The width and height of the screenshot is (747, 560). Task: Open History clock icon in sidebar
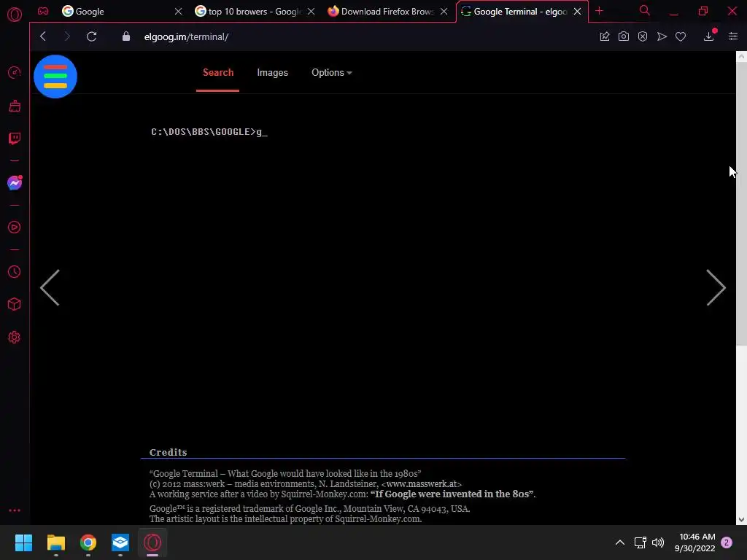click(x=15, y=272)
